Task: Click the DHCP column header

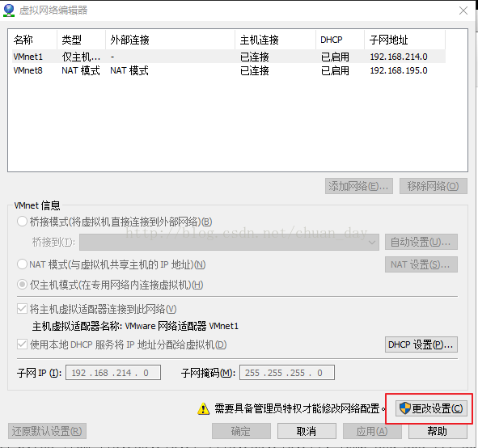Action: (x=340, y=40)
